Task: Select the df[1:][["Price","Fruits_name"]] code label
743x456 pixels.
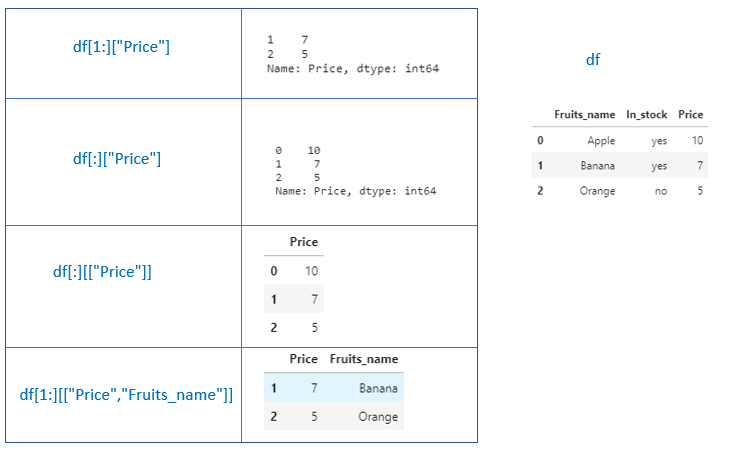Action: [x=126, y=395]
